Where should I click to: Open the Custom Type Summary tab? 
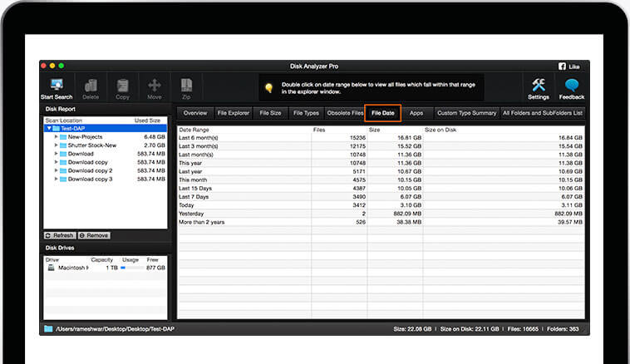(x=467, y=113)
